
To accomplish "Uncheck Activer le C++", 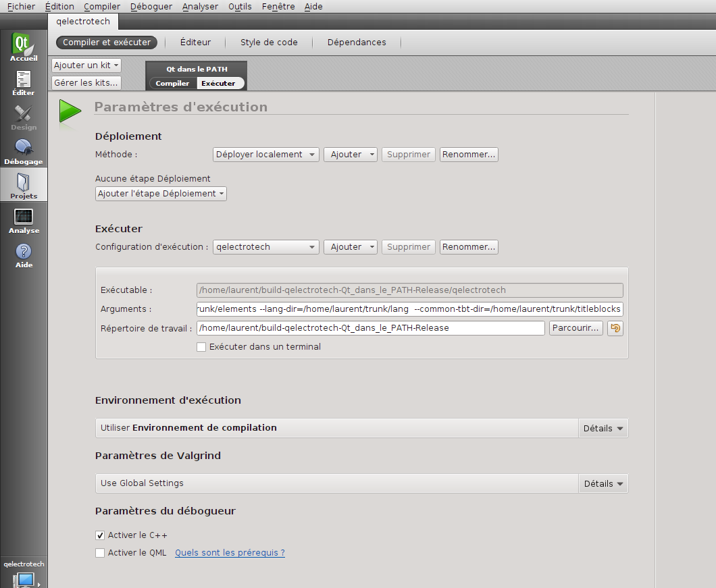I will (x=100, y=535).
